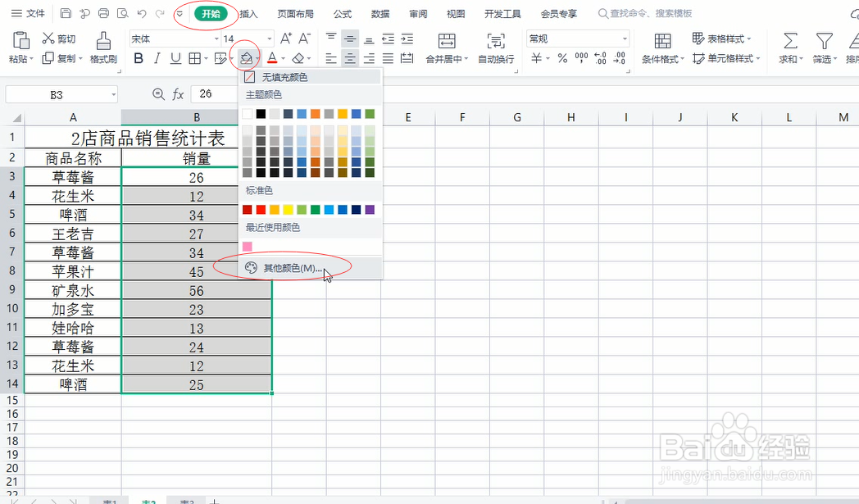Choose 无填充颜色 (No Fill) option
859x504 pixels.
(x=310, y=77)
